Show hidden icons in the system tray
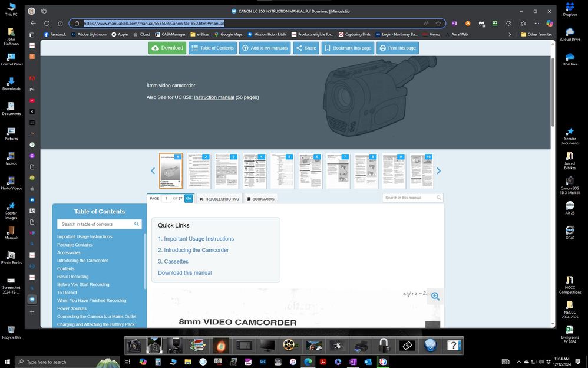588x368 pixels. coord(518,362)
